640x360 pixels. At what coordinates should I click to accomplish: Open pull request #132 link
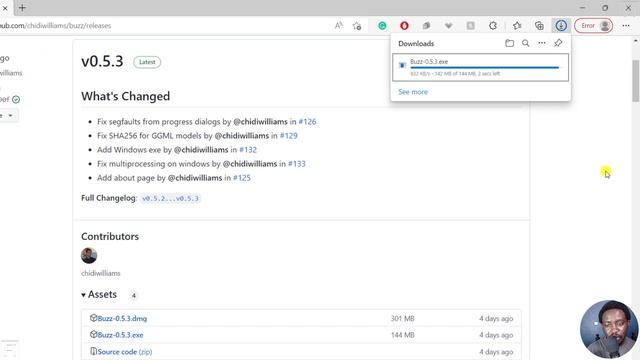coord(248,150)
